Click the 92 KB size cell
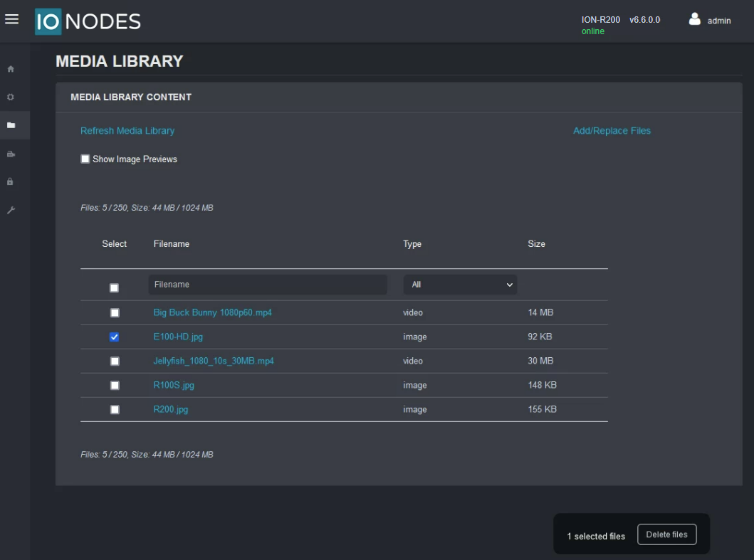Viewport: 754px width, 560px height. click(x=540, y=337)
